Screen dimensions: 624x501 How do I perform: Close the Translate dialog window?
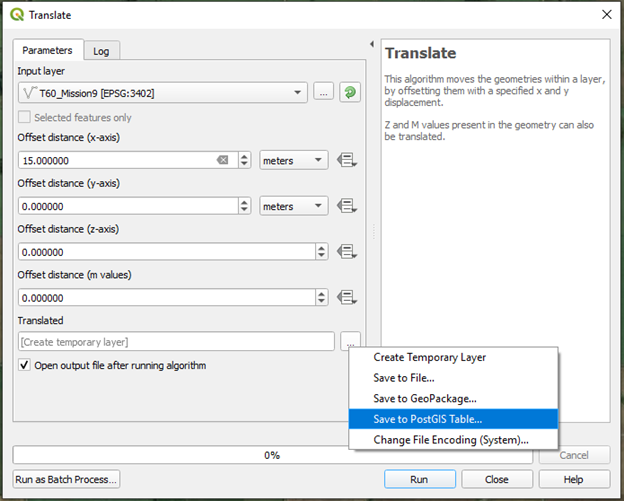606,15
